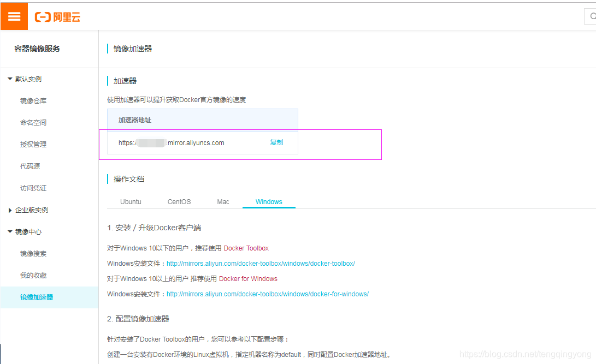Viewport: 596px width, 364px height.
Task: Click the 容器镜像服务 sidebar title
Action: [37, 49]
